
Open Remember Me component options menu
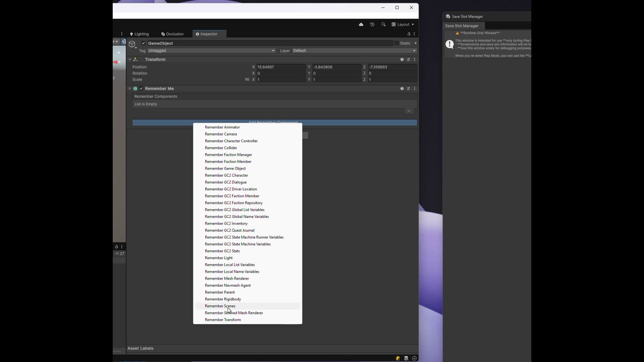[415, 88]
